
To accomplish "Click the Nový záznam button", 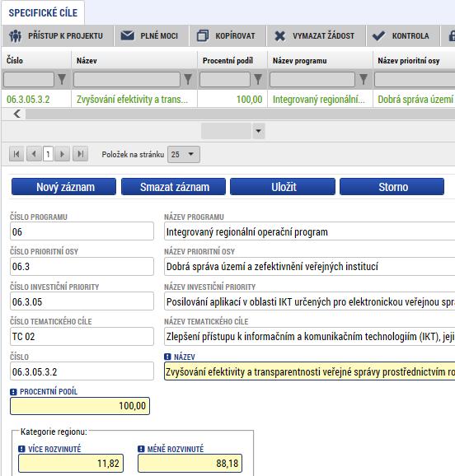I will pyautogui.click(x=63, y=187).
